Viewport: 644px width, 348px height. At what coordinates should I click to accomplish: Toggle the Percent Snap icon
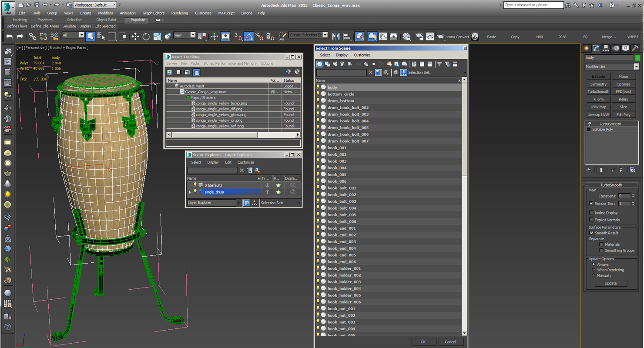coord(259,37)
